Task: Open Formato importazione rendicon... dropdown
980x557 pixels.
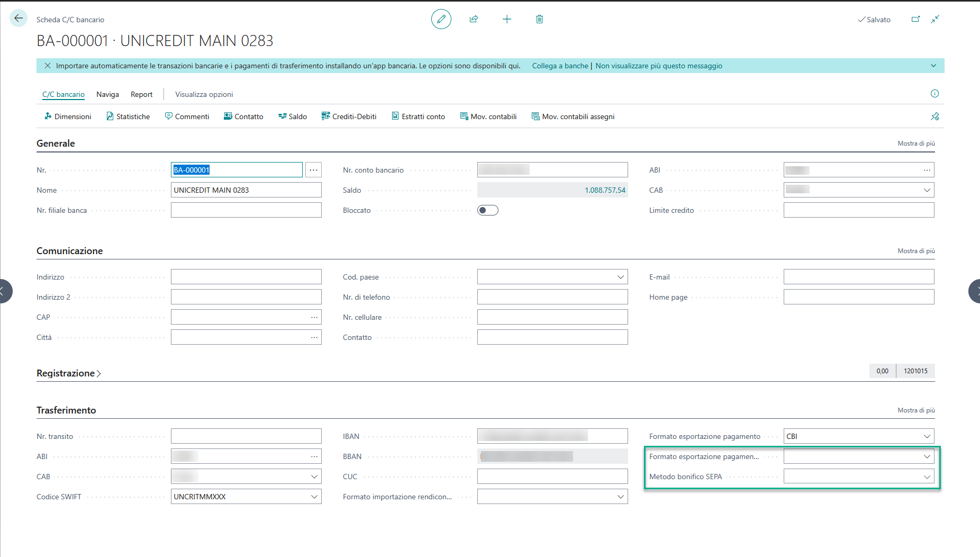Action: (620, 497)
